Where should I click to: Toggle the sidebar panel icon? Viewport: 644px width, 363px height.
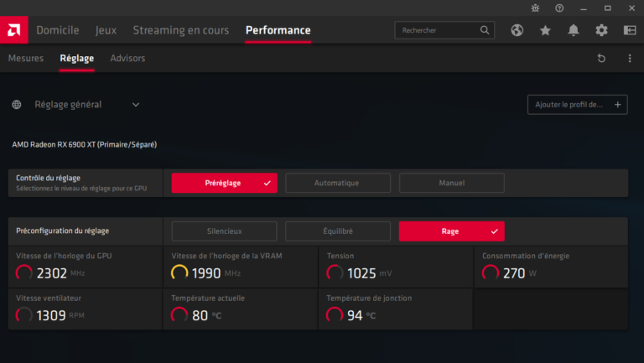coord(630,30)
